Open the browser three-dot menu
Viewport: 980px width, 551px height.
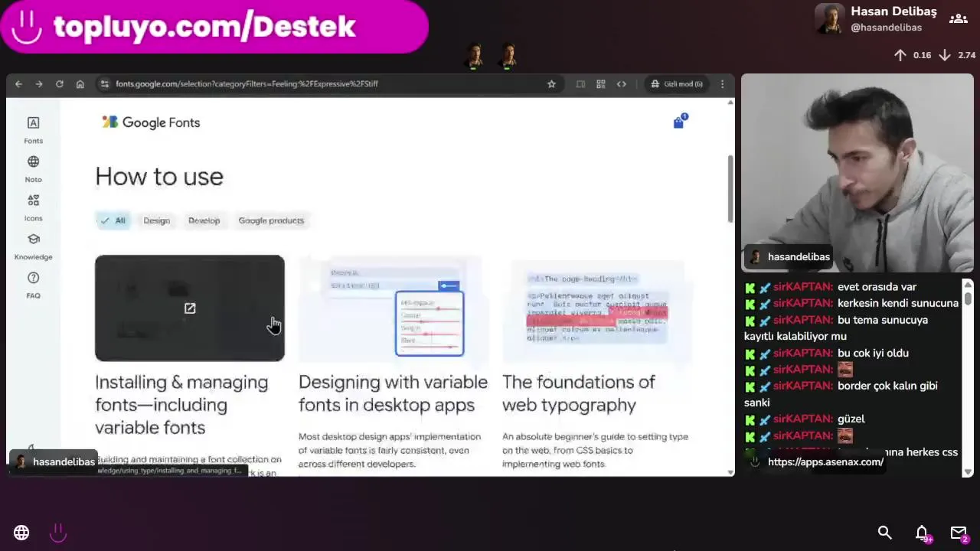[722, 84]
